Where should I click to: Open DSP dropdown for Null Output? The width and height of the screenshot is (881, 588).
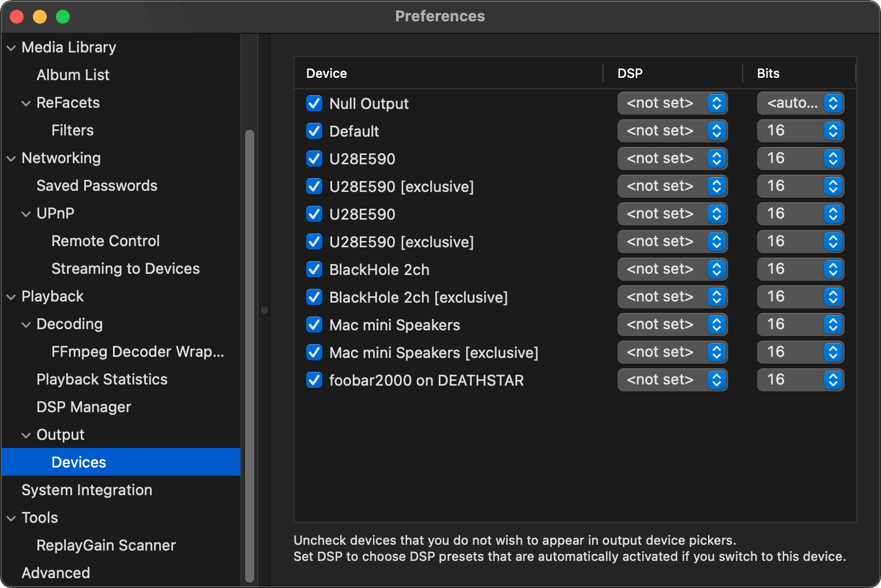pyautogui.click(x=672, y=104)
